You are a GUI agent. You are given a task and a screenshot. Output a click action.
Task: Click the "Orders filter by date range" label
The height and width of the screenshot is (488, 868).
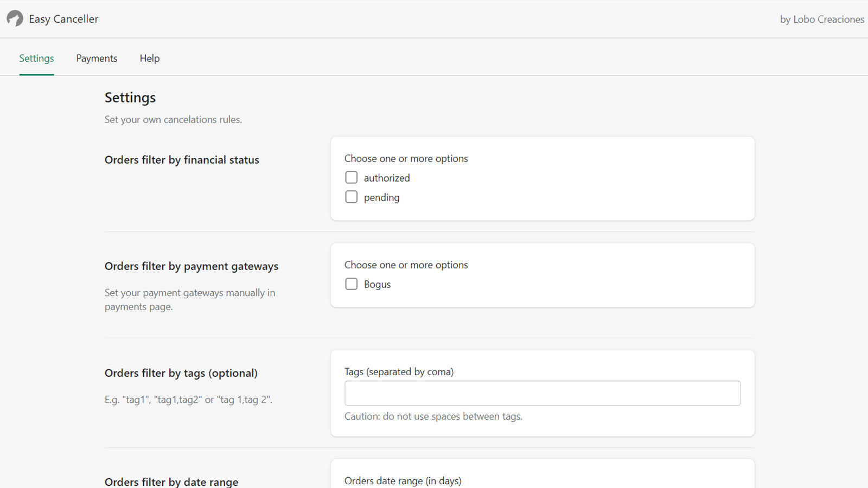(x=171, y=481)
